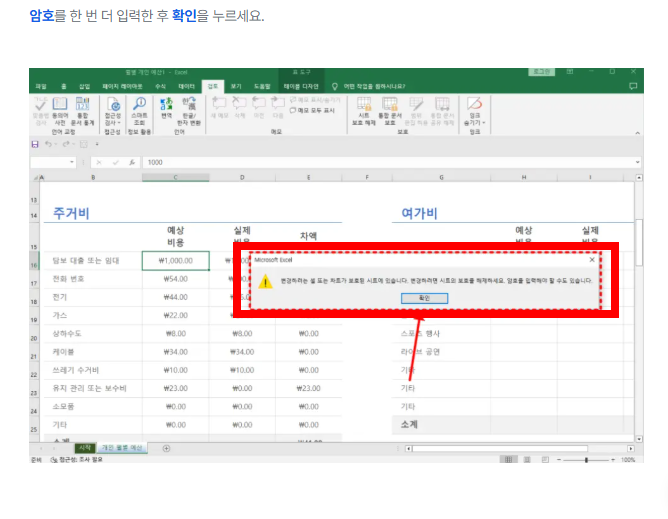The image size is (668, 519).
Task: Click the vertical scroll down arrow
Action: (639, 439)
